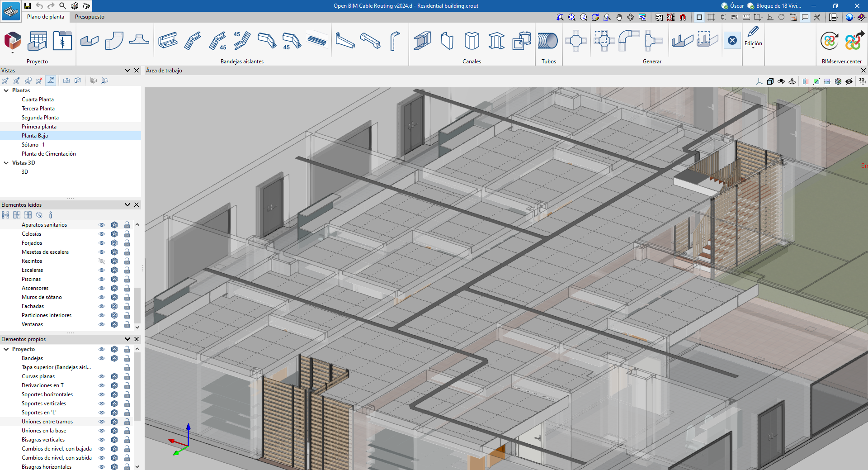Hide the Forjados elements with the eye toggle

tap(102, 243)
